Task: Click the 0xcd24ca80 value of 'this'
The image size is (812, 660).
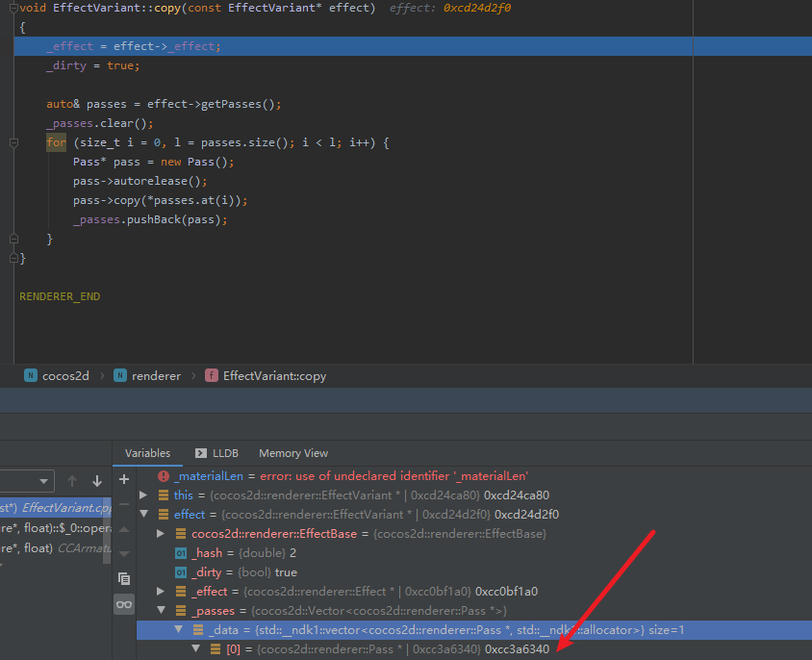Action: tap(517, 495)
